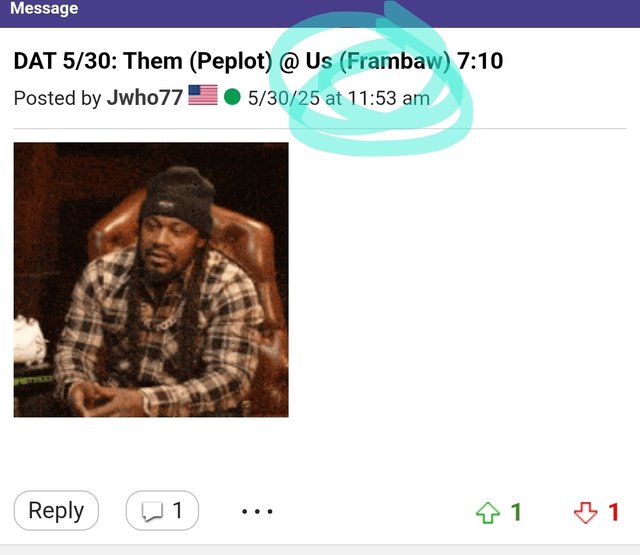Image resolution: width=640 pixels, height=555 pixels.
Task: Upvote the post with green arrow
Action: 488,513
